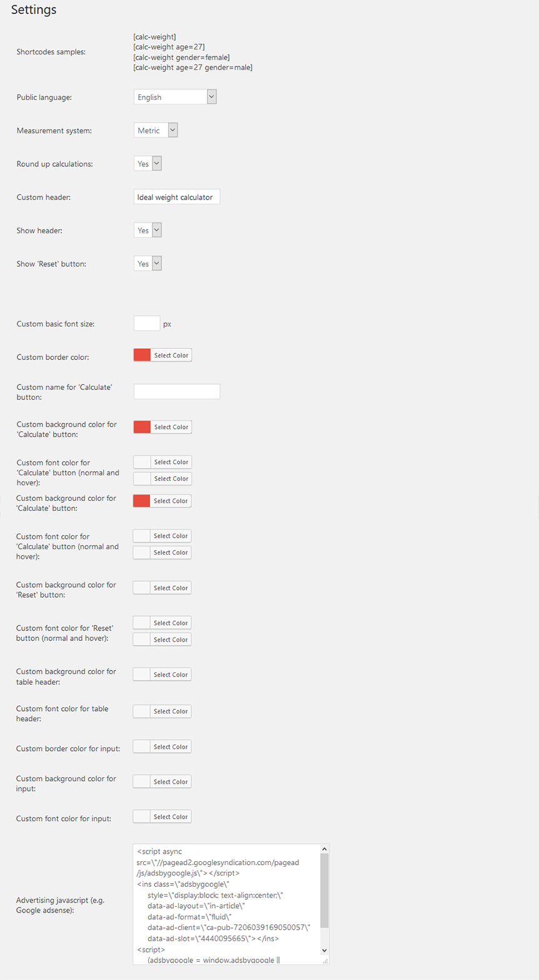The width and height of the screenshot is (539, 980).
Task: Focus the Custom basic font size field
Action: [x=147, y=323]
